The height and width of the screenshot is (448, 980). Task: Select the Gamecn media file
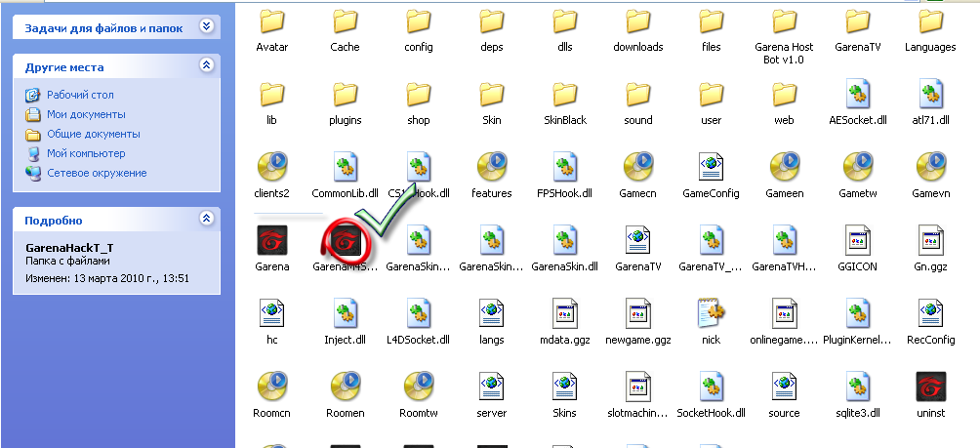coord(638,168)
